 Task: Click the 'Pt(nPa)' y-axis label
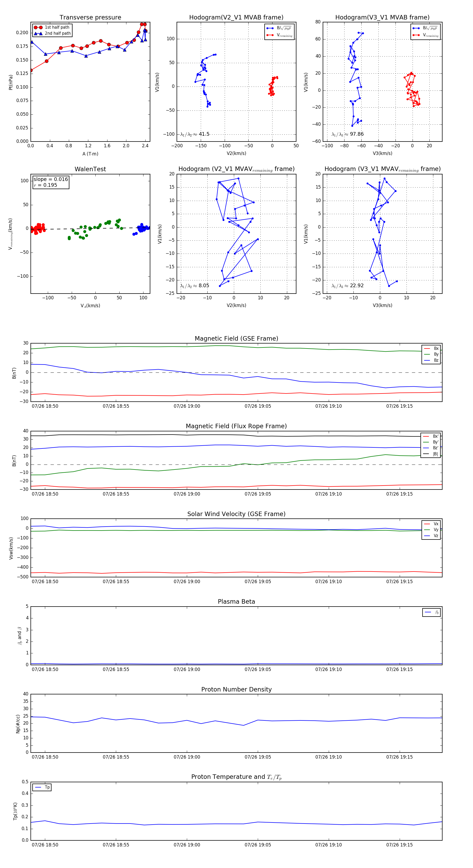(11, 82)
